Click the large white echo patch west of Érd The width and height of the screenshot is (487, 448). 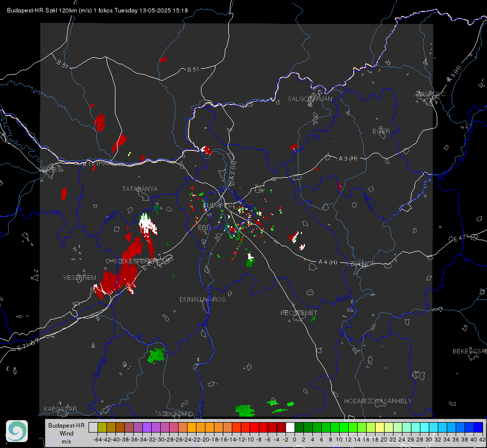[x=148, y=224]
